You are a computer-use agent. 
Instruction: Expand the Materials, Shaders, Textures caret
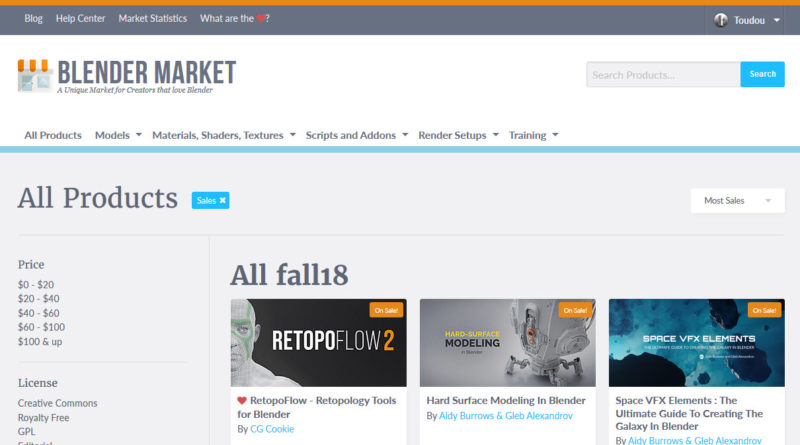[292, 135]
